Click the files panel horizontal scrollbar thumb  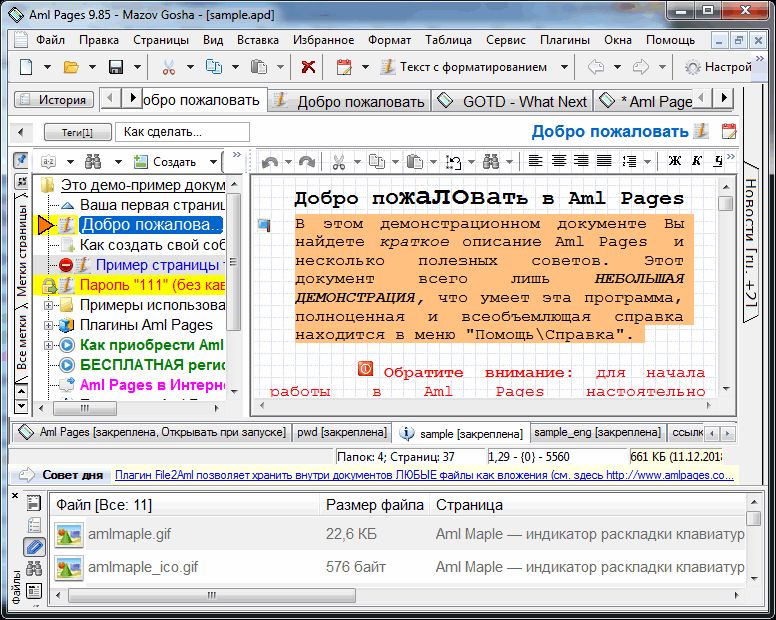pyautogui.click(x=211, y=595)
